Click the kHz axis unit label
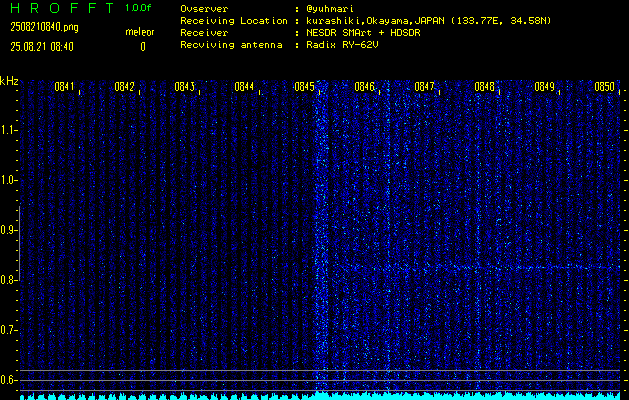Image resolution: width=629 pixels, height=400 pixels. coord(9,81)
